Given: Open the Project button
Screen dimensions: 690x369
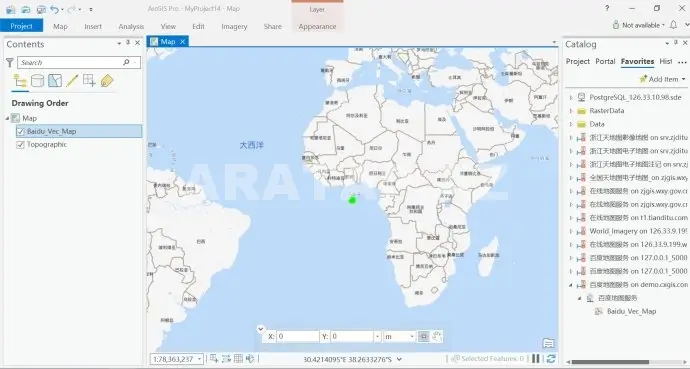Looking at the screenshot, I should (22, 26).
